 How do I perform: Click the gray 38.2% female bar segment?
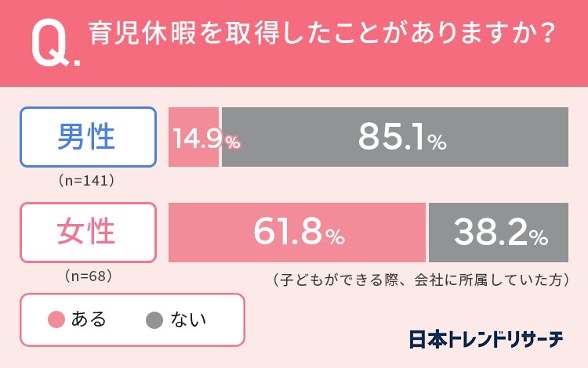point(499,233)
